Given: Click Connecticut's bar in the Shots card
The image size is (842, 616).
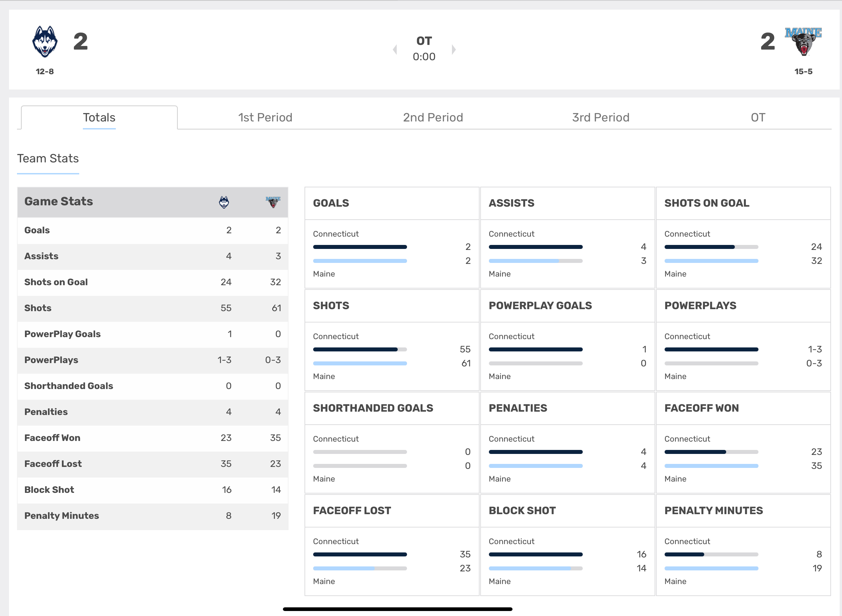Looking at the screenshot, I should (360, 349).
